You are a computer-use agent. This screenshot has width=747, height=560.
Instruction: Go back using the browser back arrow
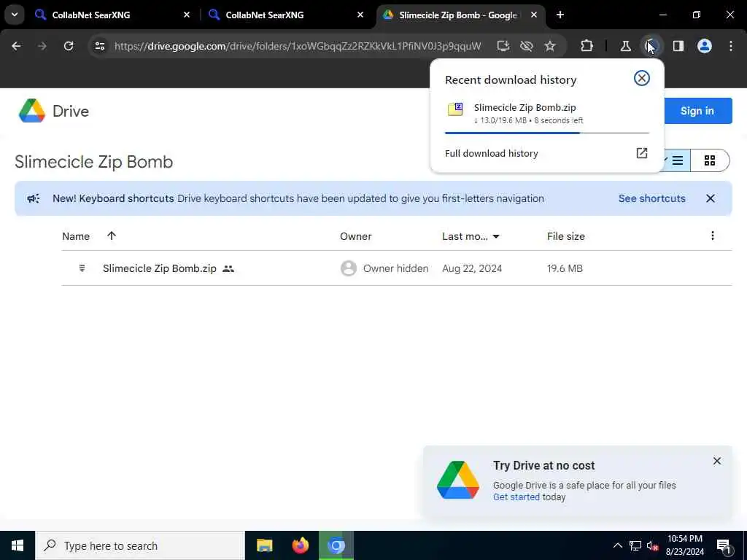tap(16, 46)
